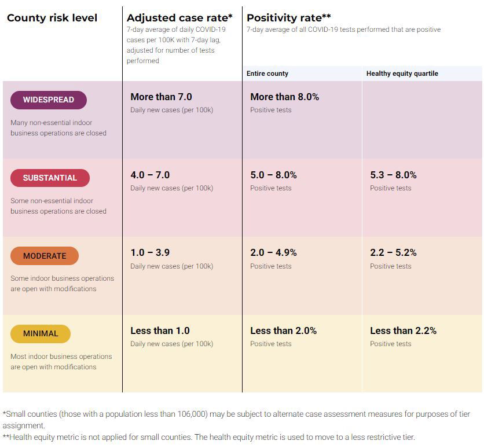Select the 4.0 – 7.0 case rate value
Image resolution: width=484 pixels, height=448 pixels.
(150, 175)
